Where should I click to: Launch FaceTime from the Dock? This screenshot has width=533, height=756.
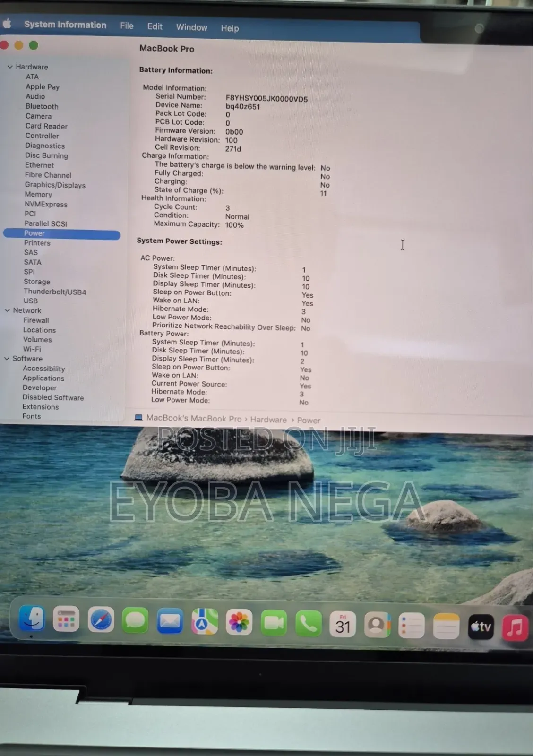click(274, 623)
